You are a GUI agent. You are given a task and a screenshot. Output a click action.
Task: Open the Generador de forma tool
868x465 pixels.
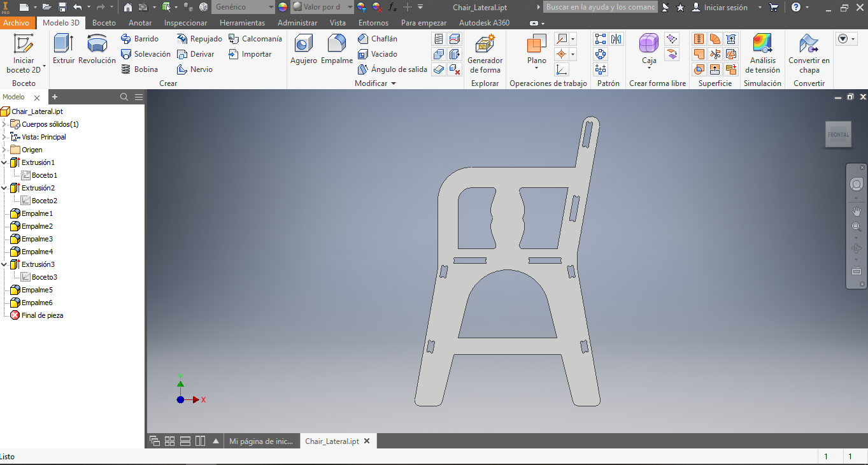coord(485,54)
